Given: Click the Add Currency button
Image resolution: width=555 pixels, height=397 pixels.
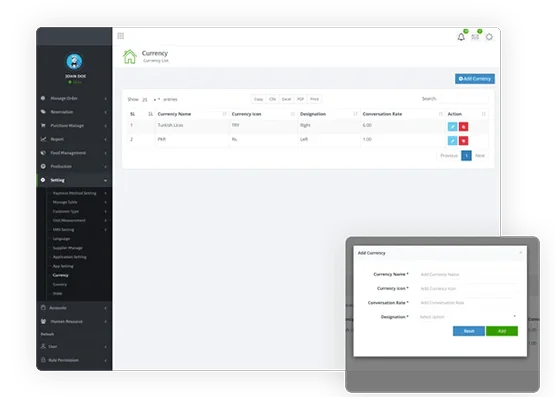Looking at the screenshot, I should pos(475,79).
